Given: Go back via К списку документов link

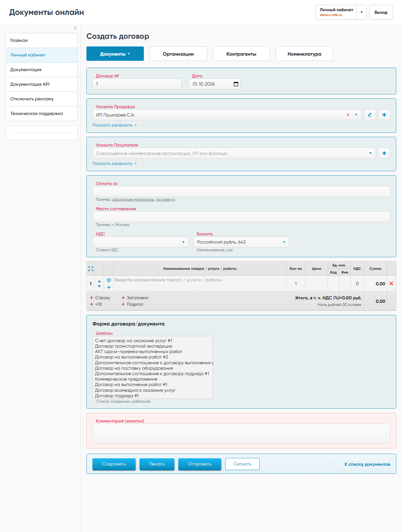Looking at the screenshot, I should click(367, 464).
